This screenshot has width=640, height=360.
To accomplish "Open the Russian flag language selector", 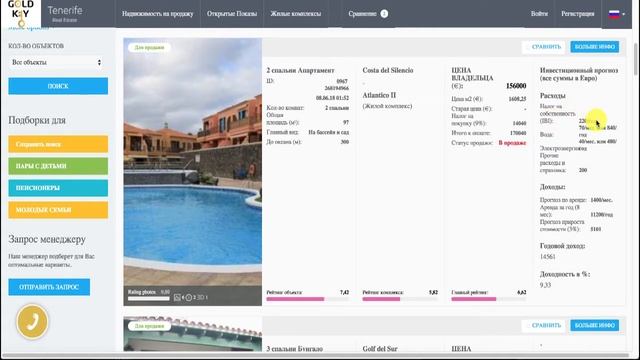I will click(617, 14).
